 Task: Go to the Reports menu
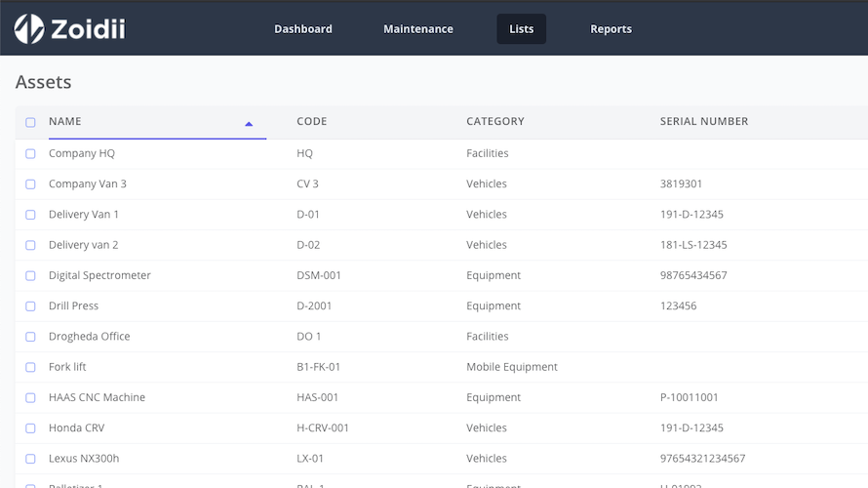pyautogui.click(x=611, y=29)
